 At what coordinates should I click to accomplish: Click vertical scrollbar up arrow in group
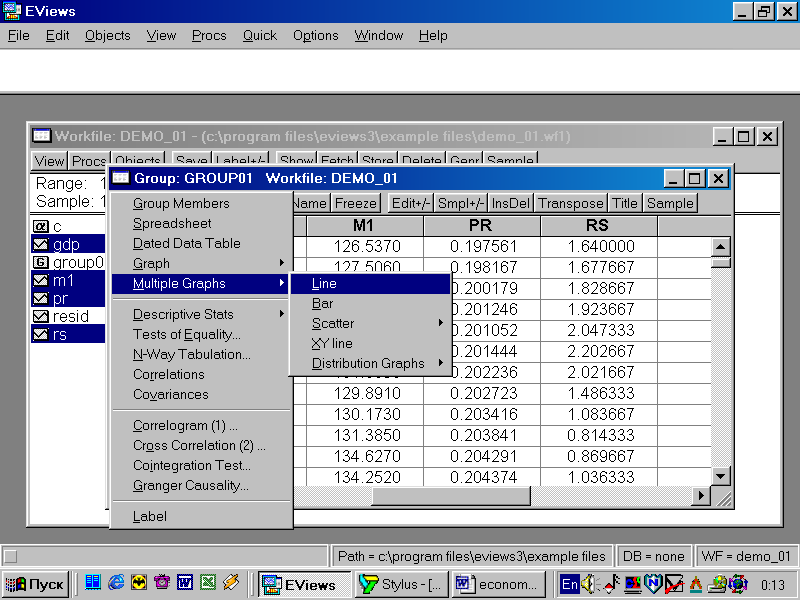pyautogui.click(x=720, y=247)
